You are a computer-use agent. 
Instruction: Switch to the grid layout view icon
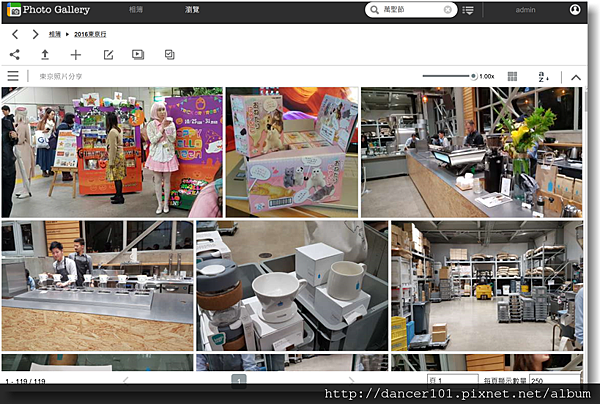(x=512, y=77)
